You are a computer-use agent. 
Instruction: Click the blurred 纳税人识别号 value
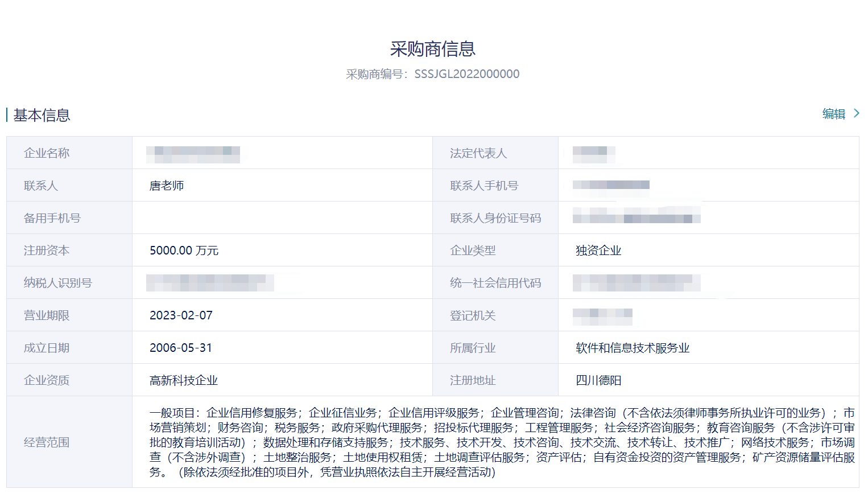pos(210,283)
